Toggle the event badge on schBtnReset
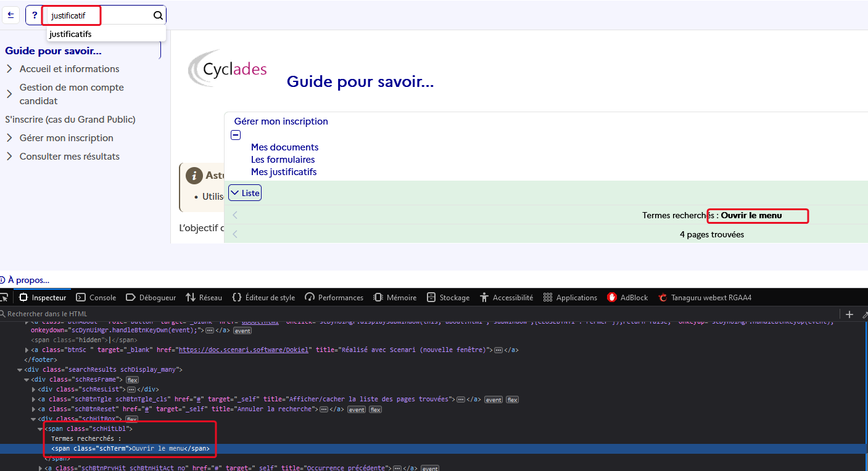The width and height of the screenshot is (868, 471). pos(356,409)
